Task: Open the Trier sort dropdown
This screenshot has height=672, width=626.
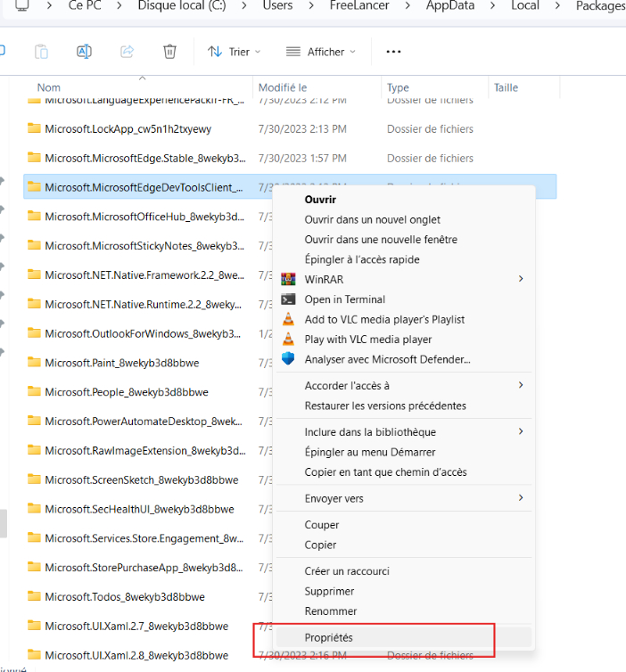Action: point(235,52)
